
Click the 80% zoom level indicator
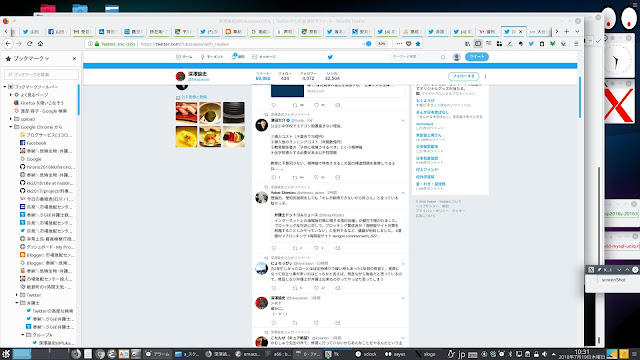coord(381,44)
